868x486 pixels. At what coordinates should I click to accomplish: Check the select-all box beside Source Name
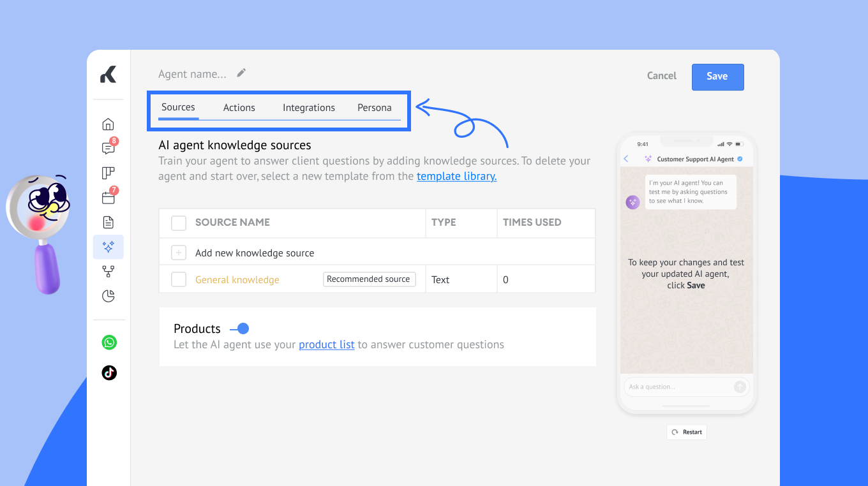179,223
